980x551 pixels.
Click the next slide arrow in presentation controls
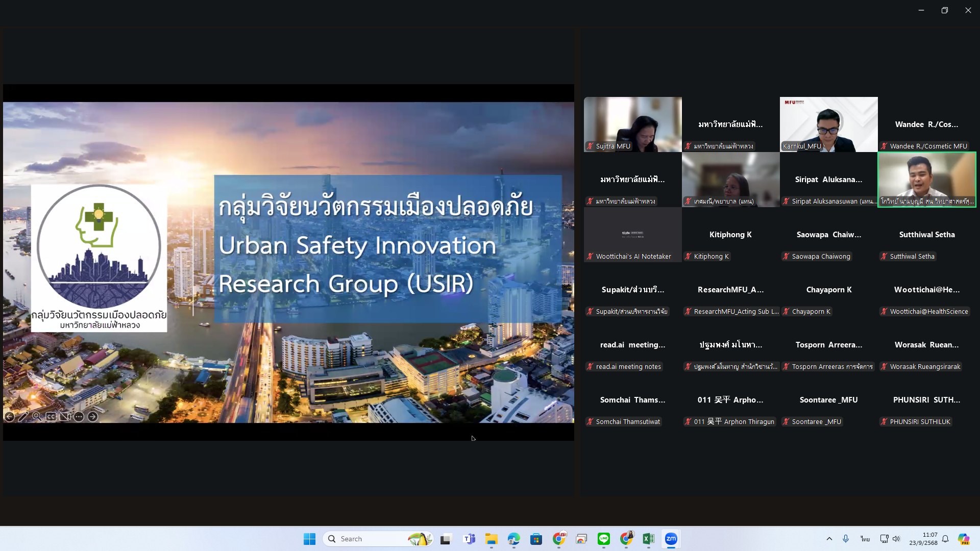coord(92,417)
